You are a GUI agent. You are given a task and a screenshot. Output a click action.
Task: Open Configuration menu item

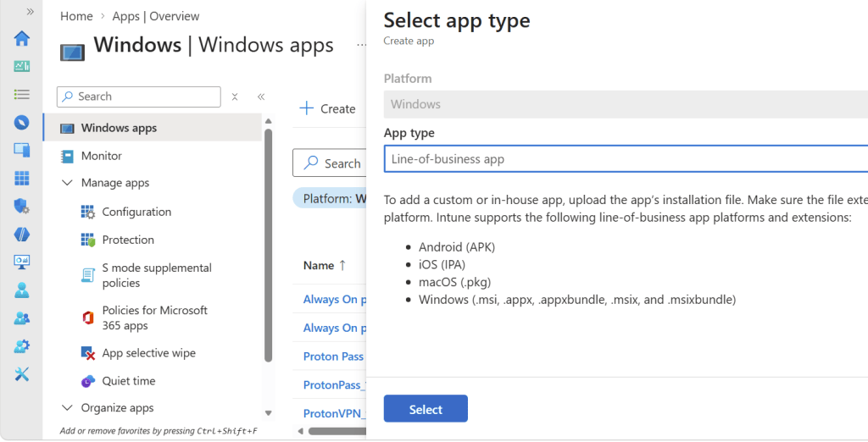pyautogui.click(x=136, y=212)
